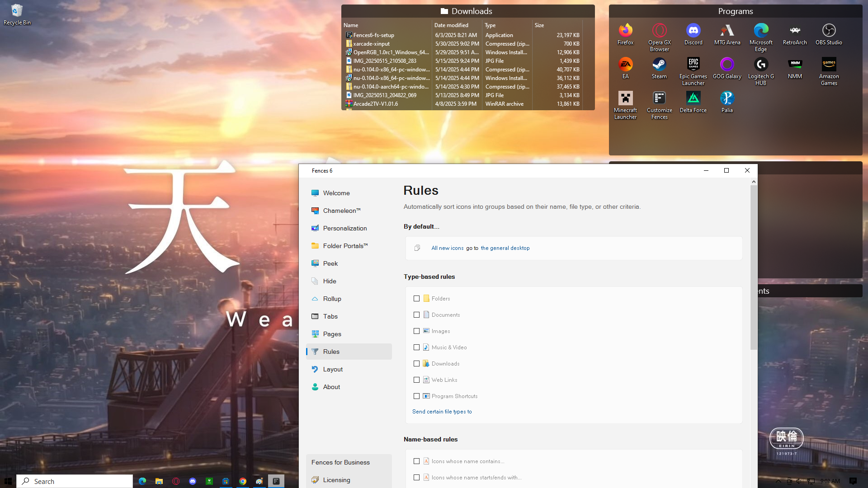The image size is (868, 488).
Task: Check the Web Links rule checkbox
Action: click(x=416, y=380)
